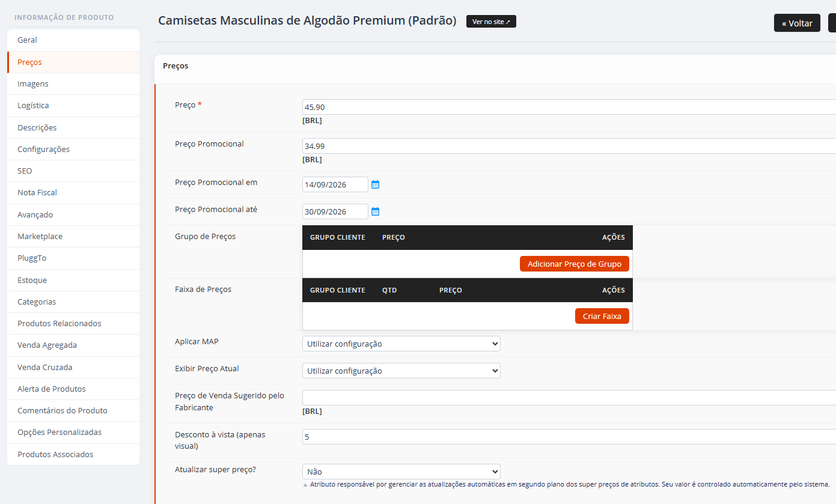Screen dimensions: 836x504
Task: Open calendar icon for Preço Promocional até
Action: tap(375, 211)
